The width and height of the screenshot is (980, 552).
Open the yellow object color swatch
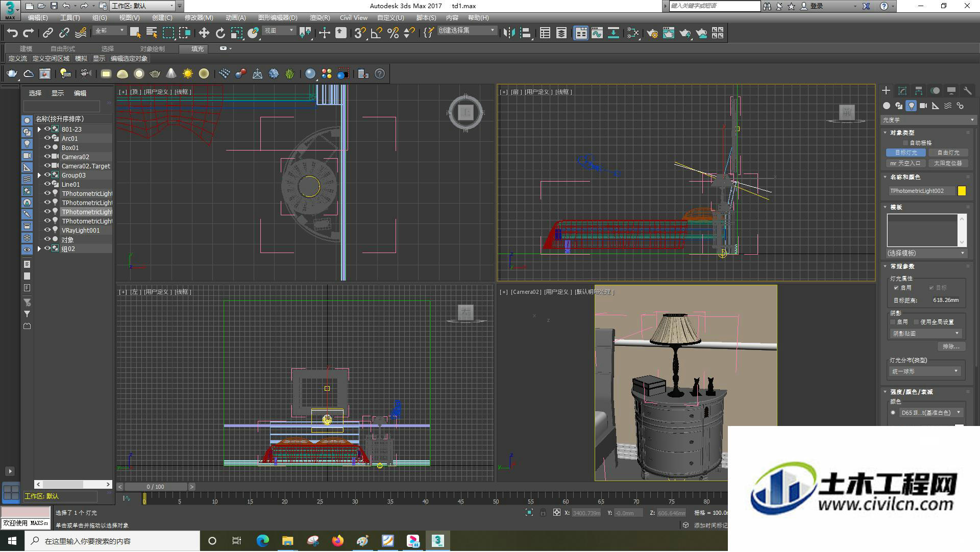(x=962, y=191)
